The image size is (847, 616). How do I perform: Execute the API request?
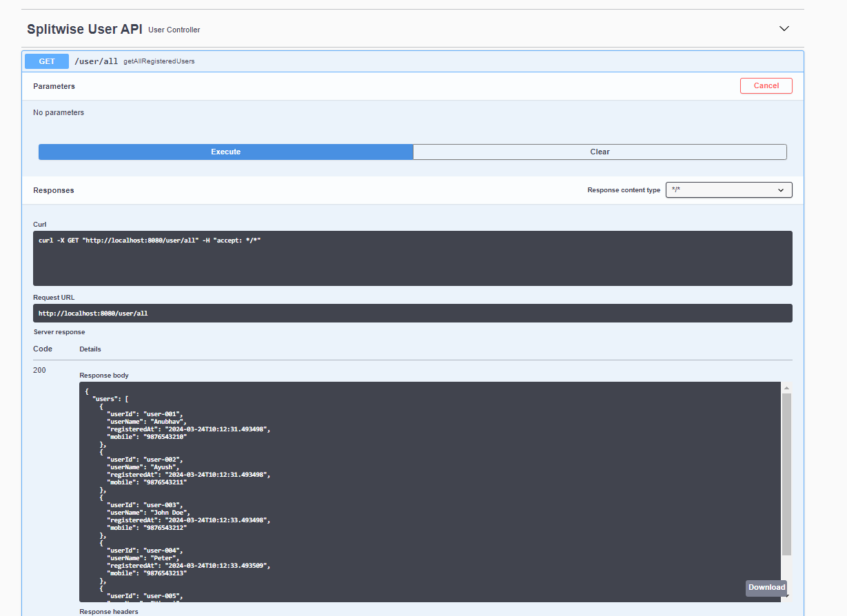click(226, 152)
